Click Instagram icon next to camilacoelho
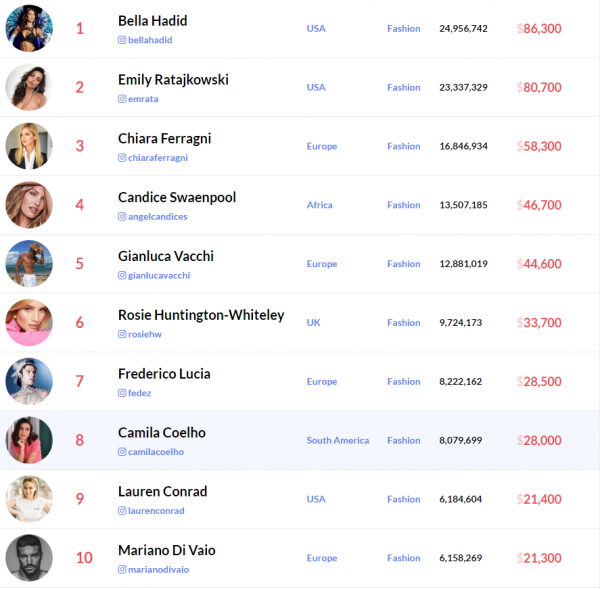Viewport: 600px width, 589px height. 122,452
